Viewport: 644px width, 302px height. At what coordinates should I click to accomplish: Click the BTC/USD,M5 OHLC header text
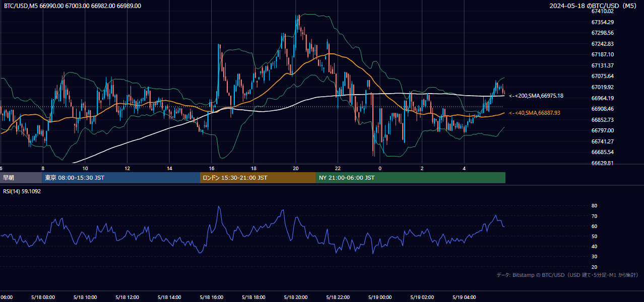73,6
